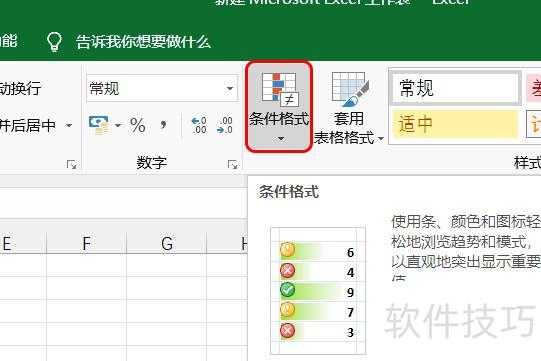Expand the Format as Table dropdown arrow
The width and height of the screenshot is (541, 361).
(381, 138)
